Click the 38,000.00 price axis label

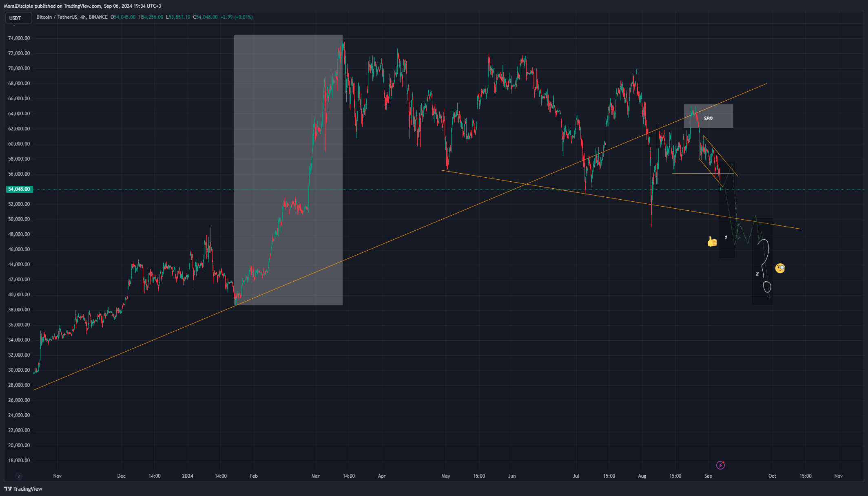click(x=19, y=310)
